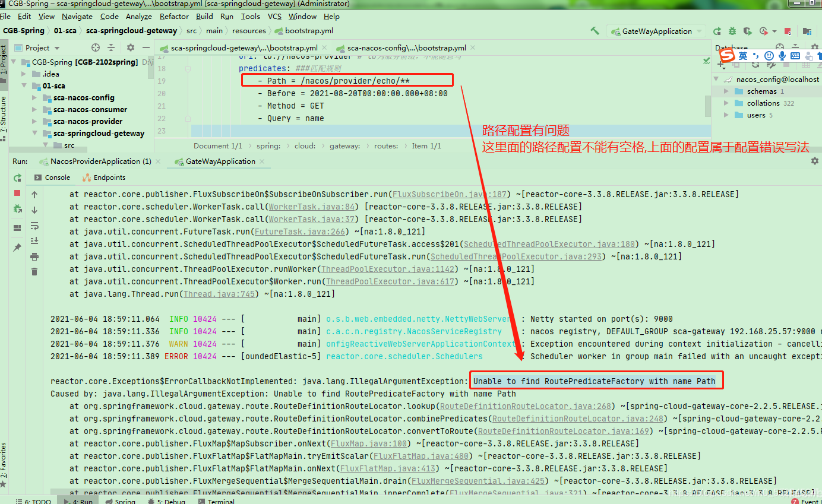Toggle Sogou punctuation mode
The width and height of the screenshot is (822, 504).
click(756, 55)
